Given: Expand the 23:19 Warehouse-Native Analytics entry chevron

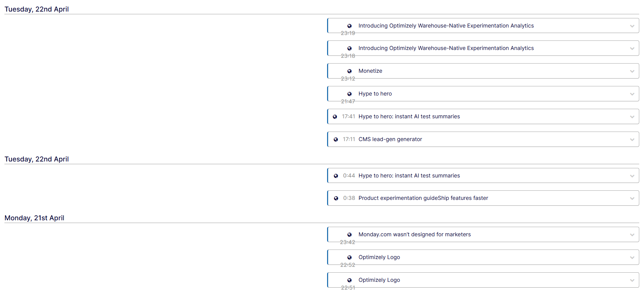Looking at the screenshot, I should (x=632, y=26).
